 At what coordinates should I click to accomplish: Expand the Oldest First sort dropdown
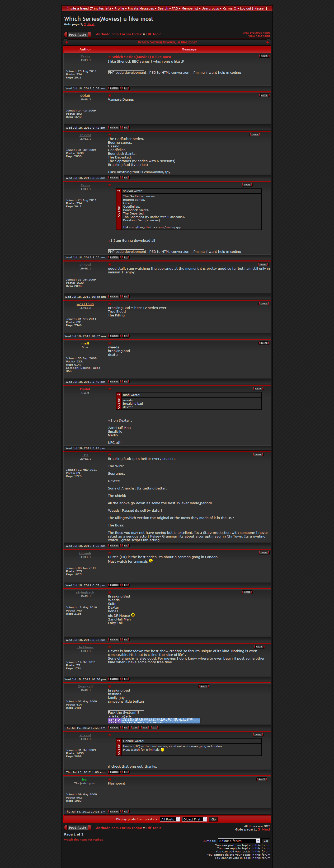click(195, 819)
